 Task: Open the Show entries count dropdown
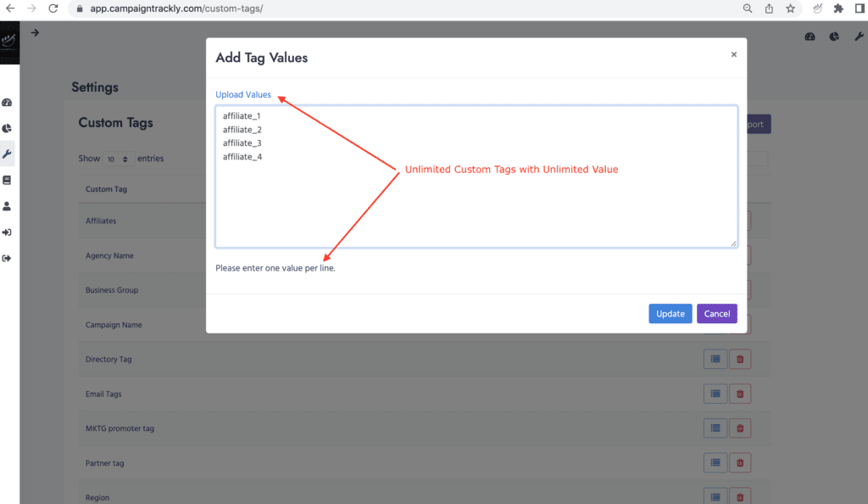tap(118, 159)
